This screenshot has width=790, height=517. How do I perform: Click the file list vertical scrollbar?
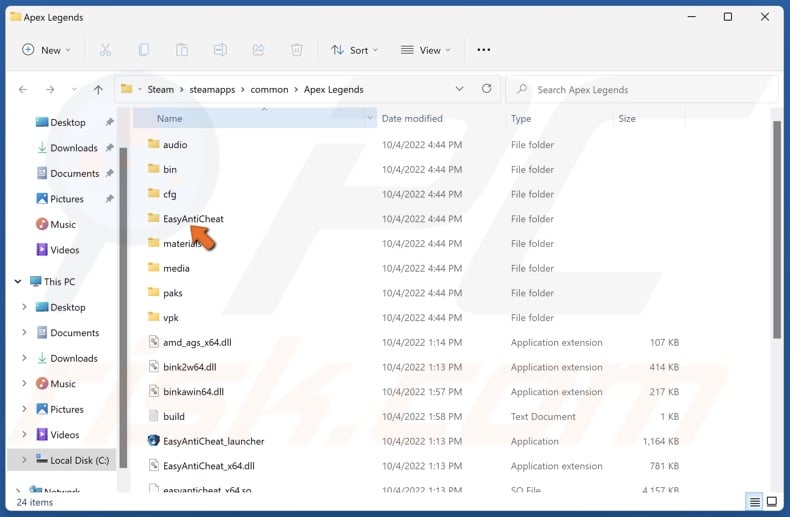click(777, 229)
